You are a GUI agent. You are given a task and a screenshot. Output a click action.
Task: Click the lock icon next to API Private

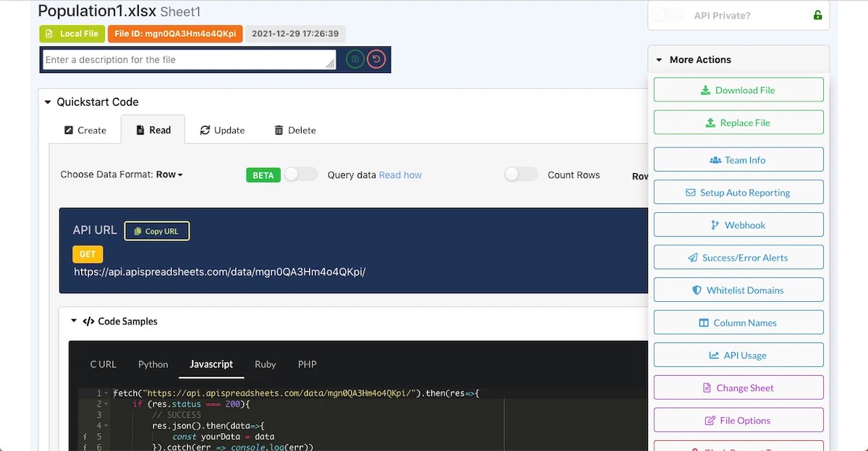[817, 14]
